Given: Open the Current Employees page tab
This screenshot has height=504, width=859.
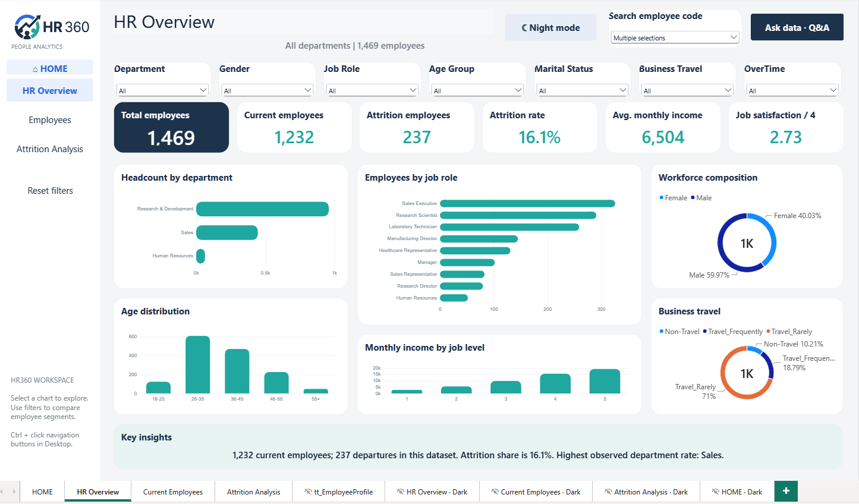Looking at the screenshot, I should (x=173, y=492).
